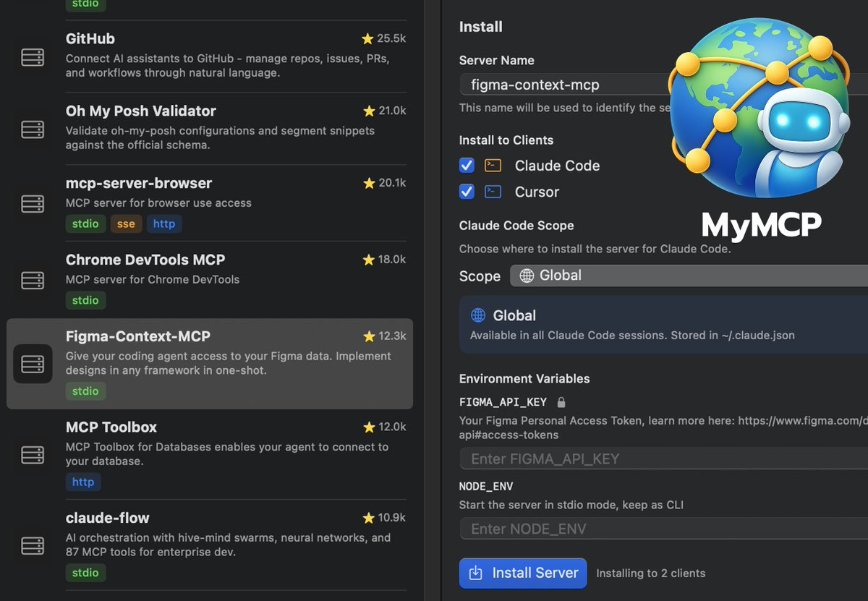Click the stdio tag on claude-flow
The image size is (868, 601).
(85, 573)
